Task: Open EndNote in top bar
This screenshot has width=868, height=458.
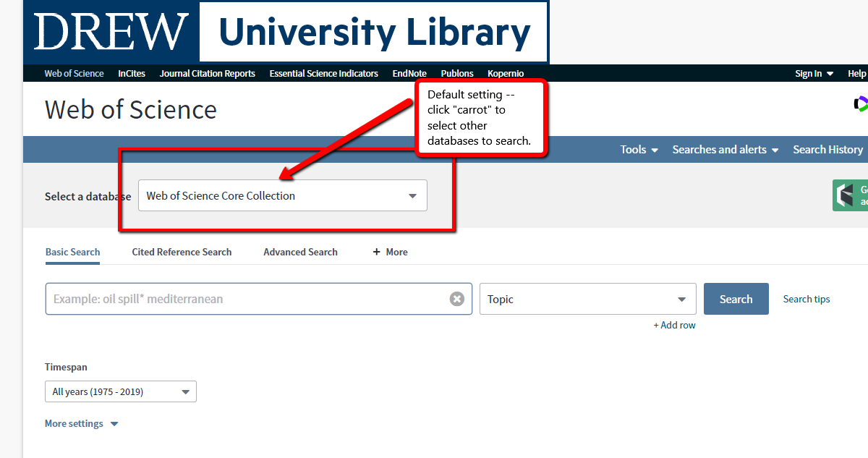Action: [409, 74]
